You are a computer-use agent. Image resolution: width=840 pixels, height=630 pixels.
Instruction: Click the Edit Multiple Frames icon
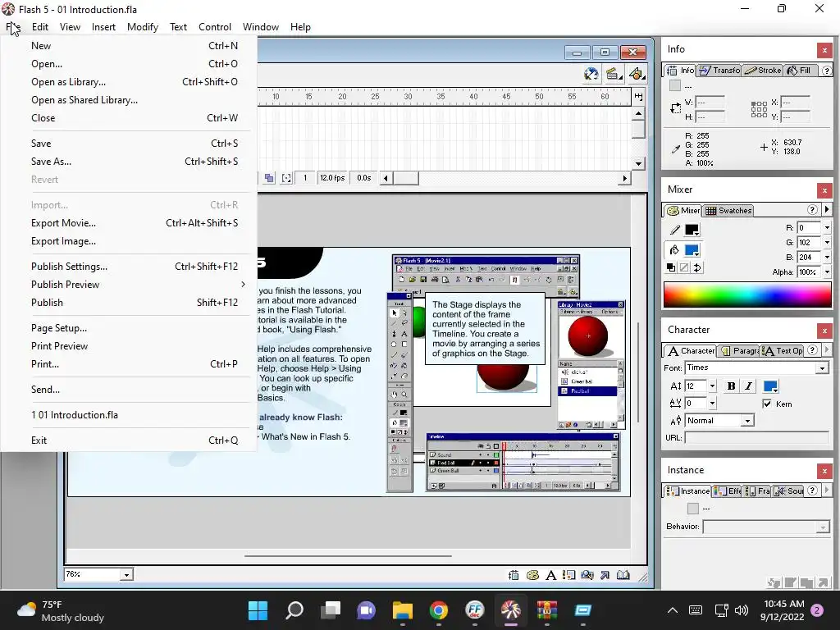coord(269,178)
